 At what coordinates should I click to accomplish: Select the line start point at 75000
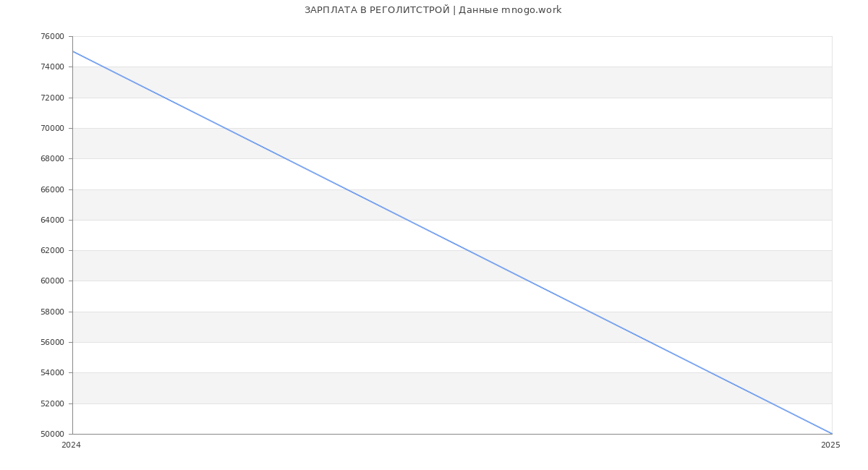72,51
